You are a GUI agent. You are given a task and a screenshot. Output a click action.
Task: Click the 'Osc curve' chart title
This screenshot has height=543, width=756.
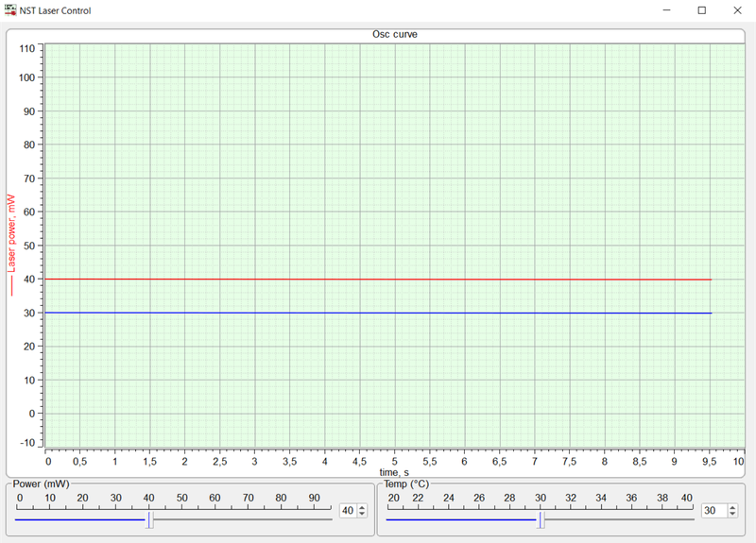point(395,34)
